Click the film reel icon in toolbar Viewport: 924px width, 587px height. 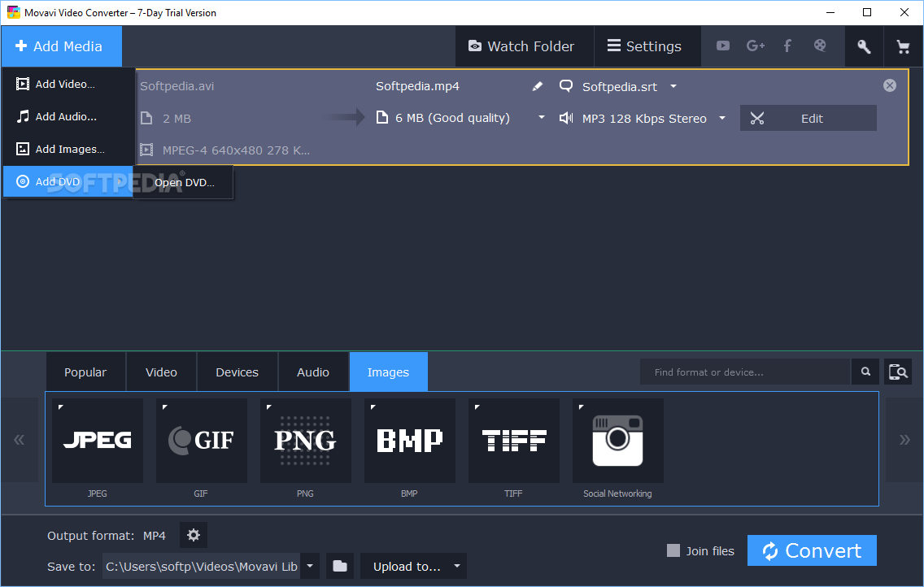820,46
